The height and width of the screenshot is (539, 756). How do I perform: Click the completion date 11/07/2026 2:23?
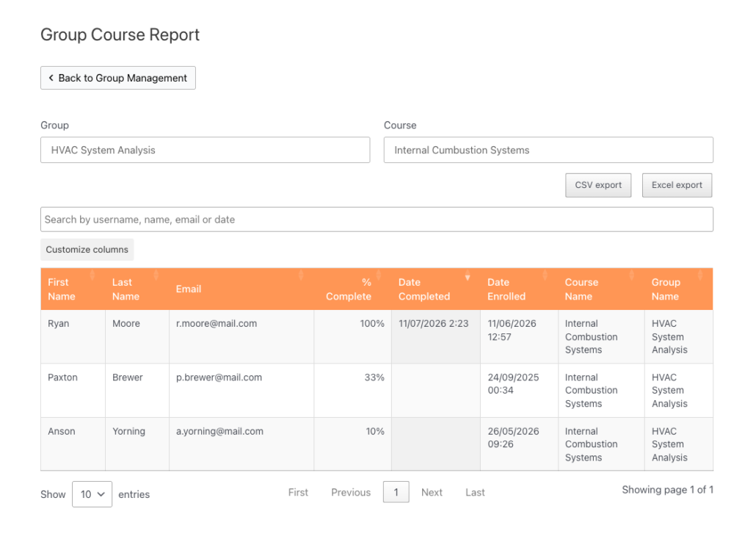click(x=434, y=324)
